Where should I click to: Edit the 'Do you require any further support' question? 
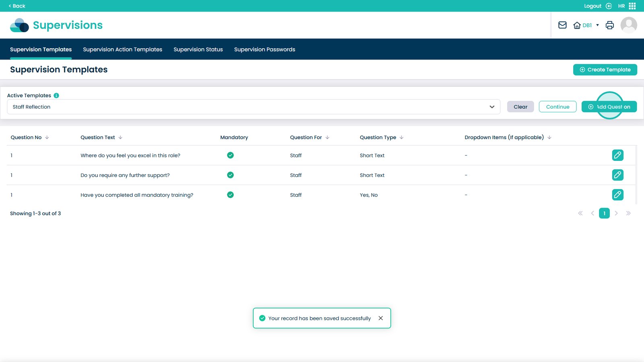[617, 175]
